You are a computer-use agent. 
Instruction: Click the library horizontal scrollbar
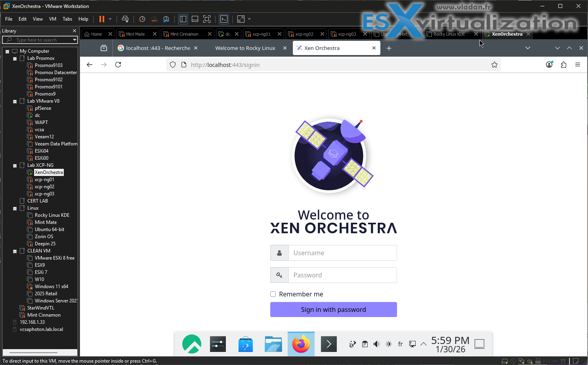pos(34,352)
